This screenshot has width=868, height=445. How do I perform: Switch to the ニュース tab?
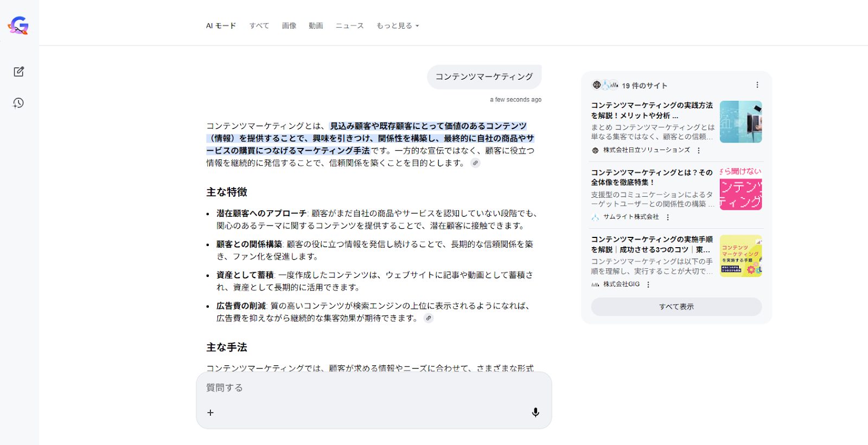(x=349, y=25)
